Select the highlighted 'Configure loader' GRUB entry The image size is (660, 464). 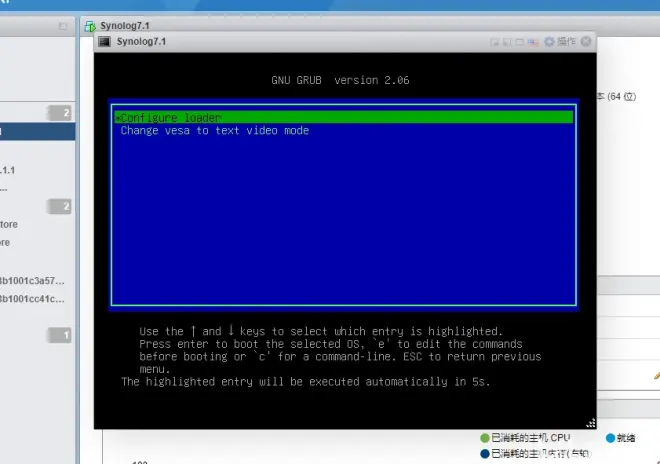(343, 117)
